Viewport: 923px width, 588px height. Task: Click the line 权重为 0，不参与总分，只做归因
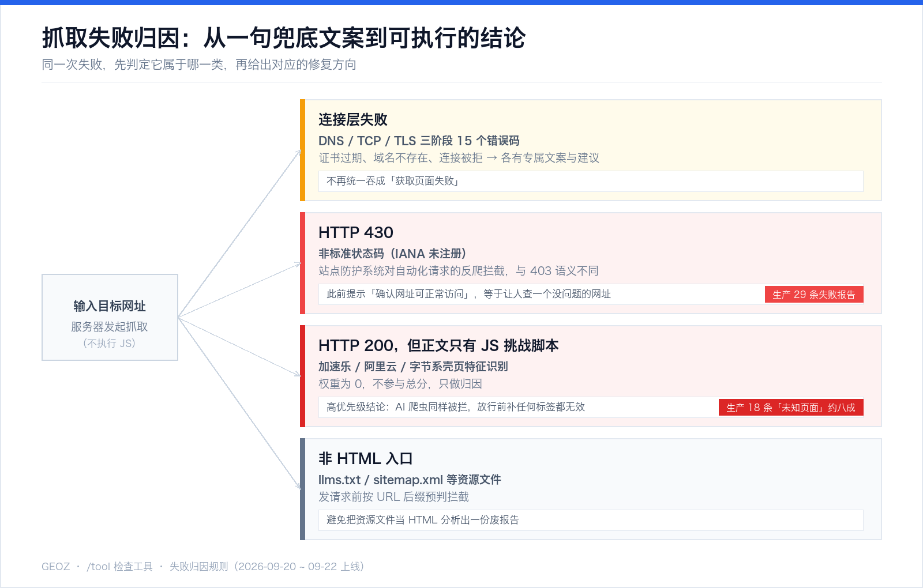pyautogui.click(x=400, y=384)
